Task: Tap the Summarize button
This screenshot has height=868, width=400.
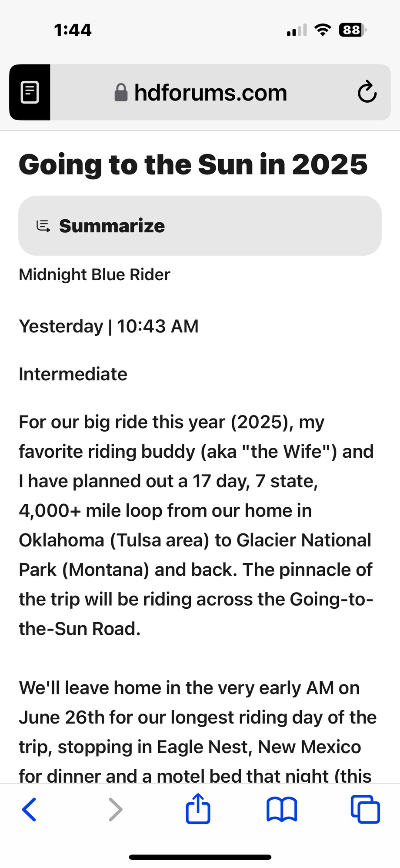Action: tap(200, 226)
